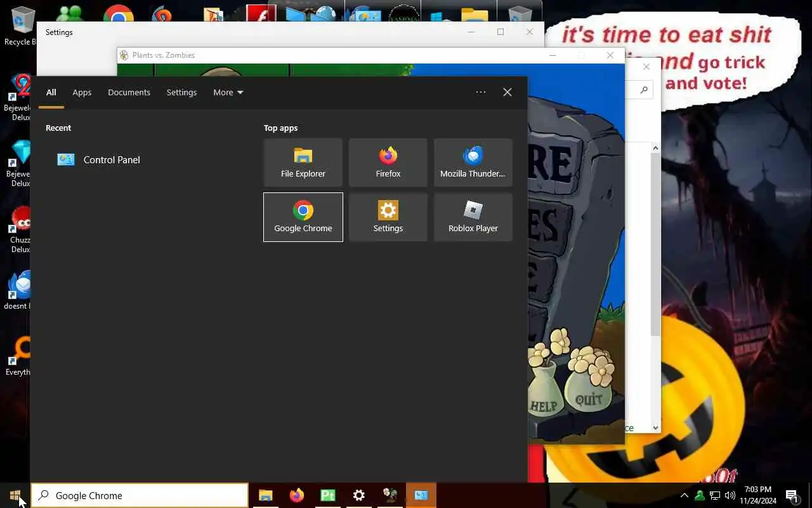Expand the More filter dropdown

tap(228, 93)
